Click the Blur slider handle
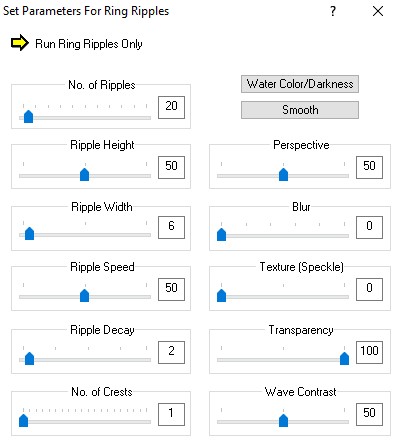 222,234
